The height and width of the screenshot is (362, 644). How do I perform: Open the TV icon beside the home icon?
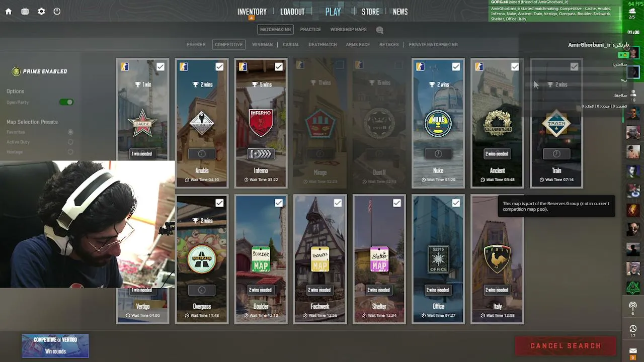pyautogui.click(x=25, y=12)
